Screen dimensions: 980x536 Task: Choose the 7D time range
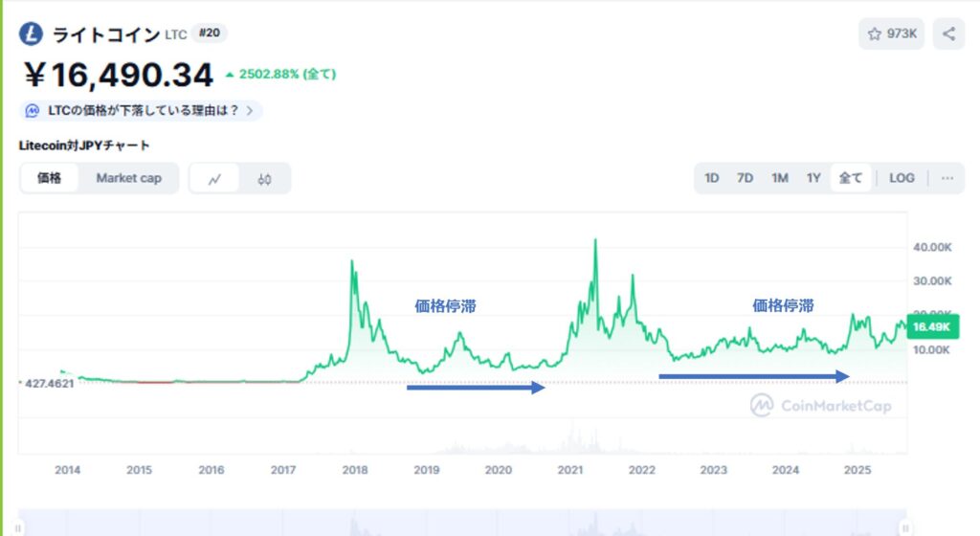(x=745, y=178)
